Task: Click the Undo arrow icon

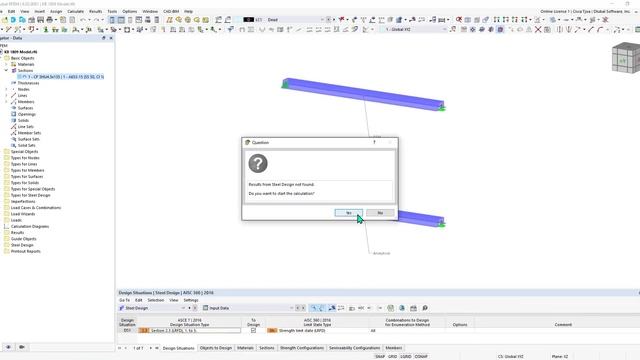Action: pyautogui.click(x=83, y=20)
